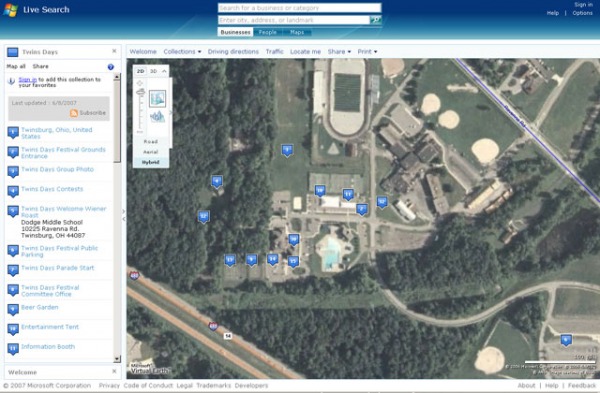Click the business or category search field
The width and height of the screenshot is (600, 393).
click(x=300, y=8)
